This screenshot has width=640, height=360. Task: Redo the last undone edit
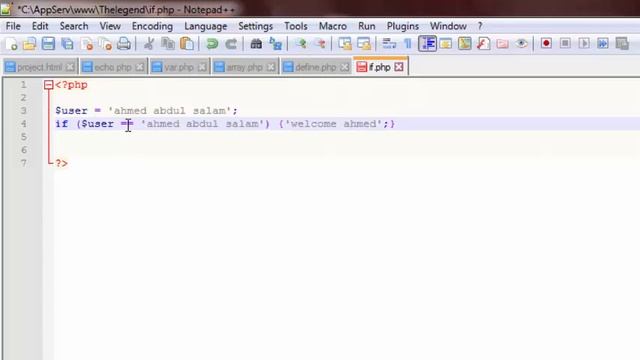coord(231,44)
